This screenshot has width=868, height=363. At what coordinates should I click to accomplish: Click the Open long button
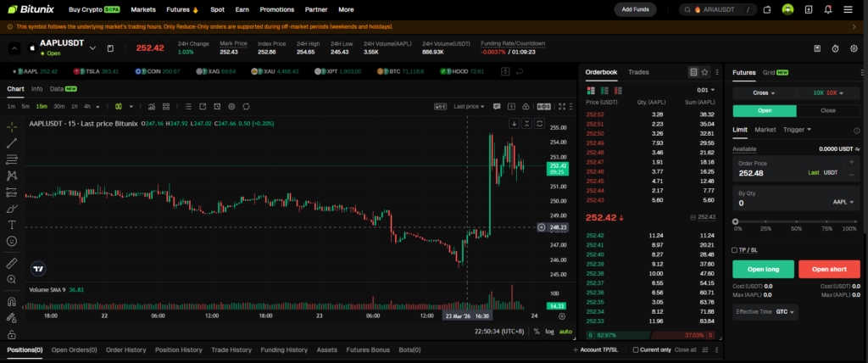tap(764, 270)
